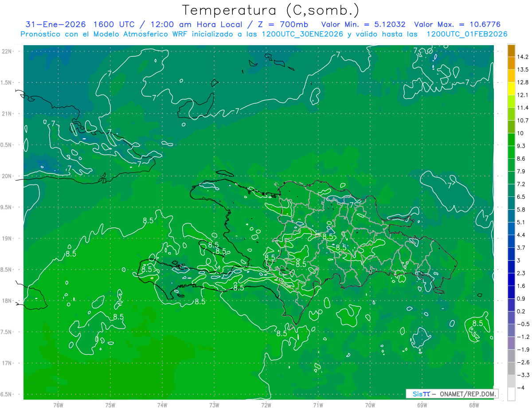The width and height of the screenshot is (532, 411).
Task: Click the longitude label "68W"
Action: click(473, 405)
